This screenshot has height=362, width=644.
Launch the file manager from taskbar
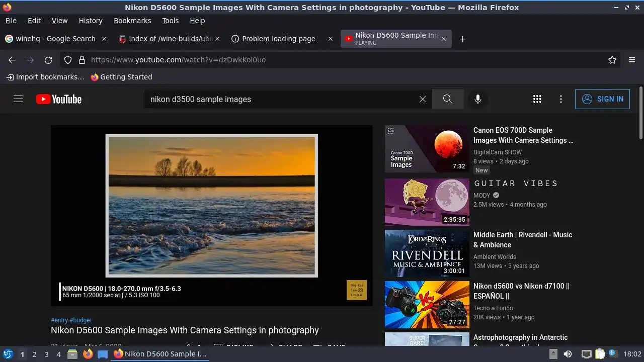(72, 354)
